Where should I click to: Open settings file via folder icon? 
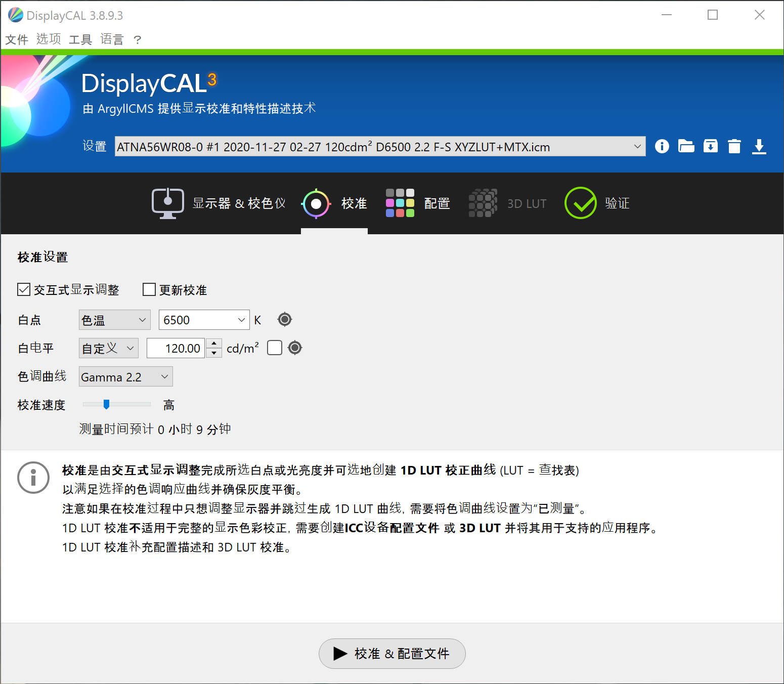686,146
